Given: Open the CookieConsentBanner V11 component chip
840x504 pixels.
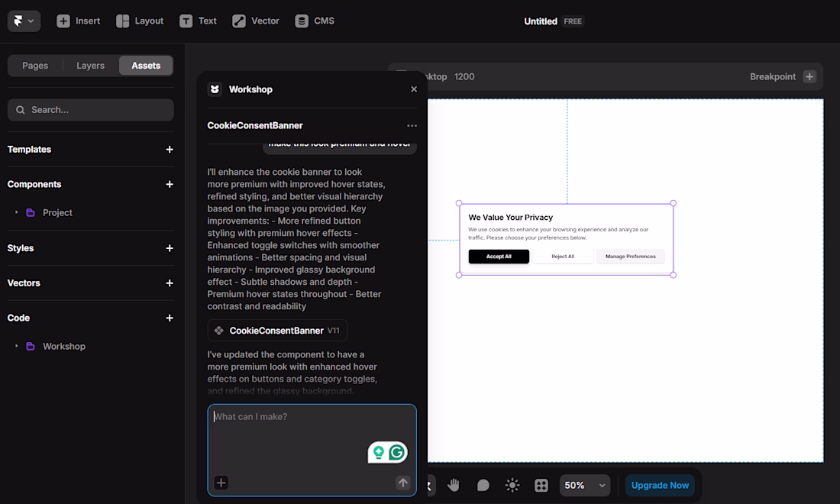Looking at the screenshot, I should pos(277,331).
